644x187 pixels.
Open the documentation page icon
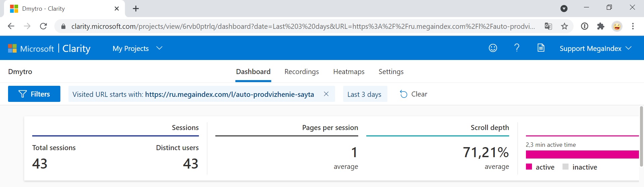click(541, 48)
